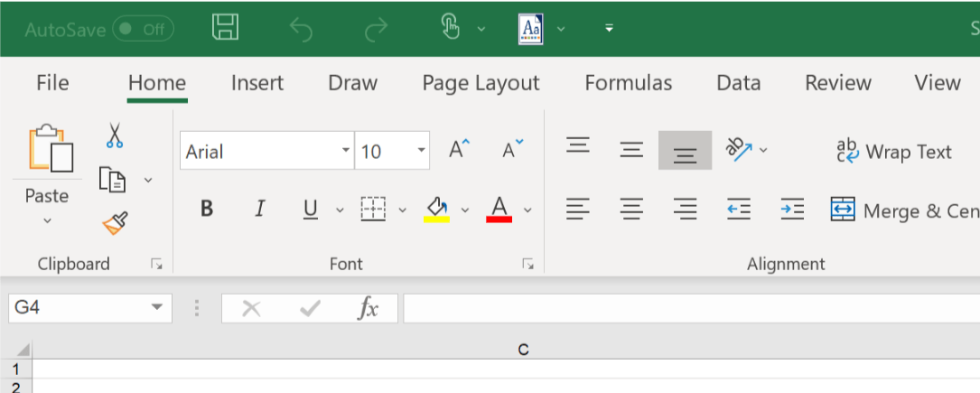The image size is (980, 393).
Task: Click Merge & Center button
Action: pos(905,210)
